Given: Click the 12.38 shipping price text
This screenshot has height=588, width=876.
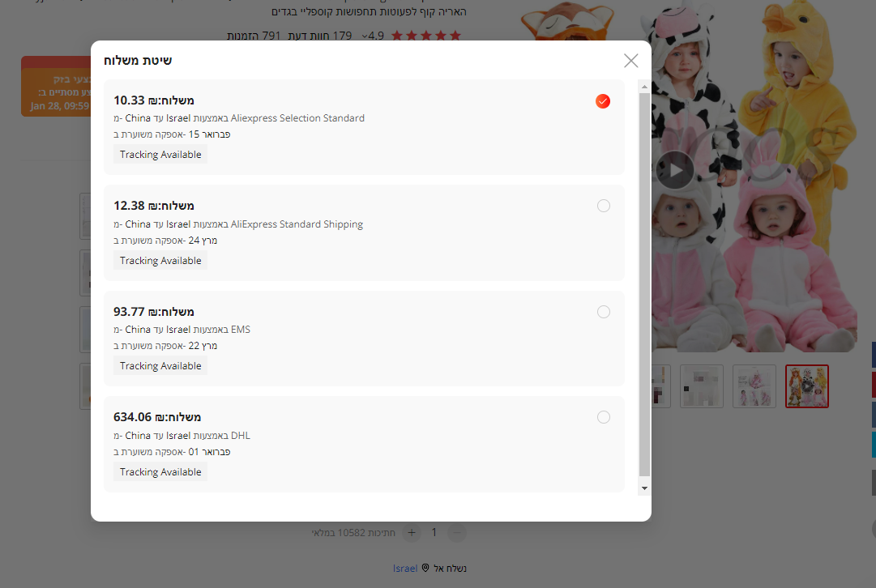Looking at the screenshot, I should pos(154,206).
